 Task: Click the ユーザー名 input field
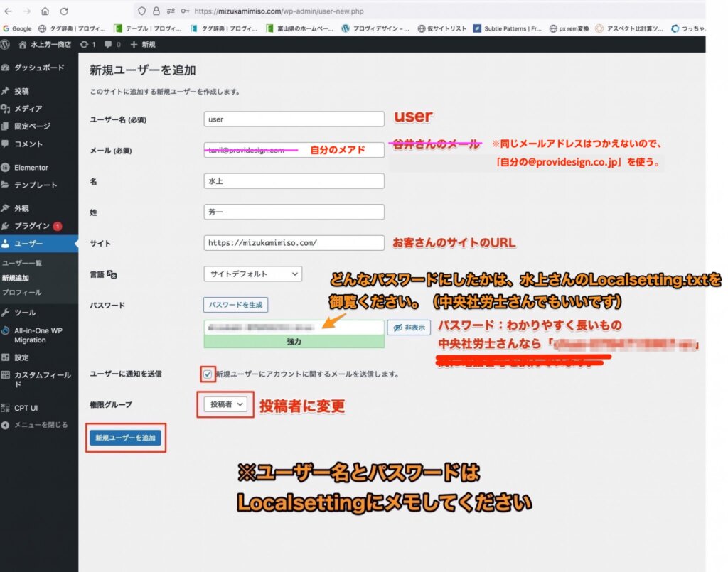[294, 119]
